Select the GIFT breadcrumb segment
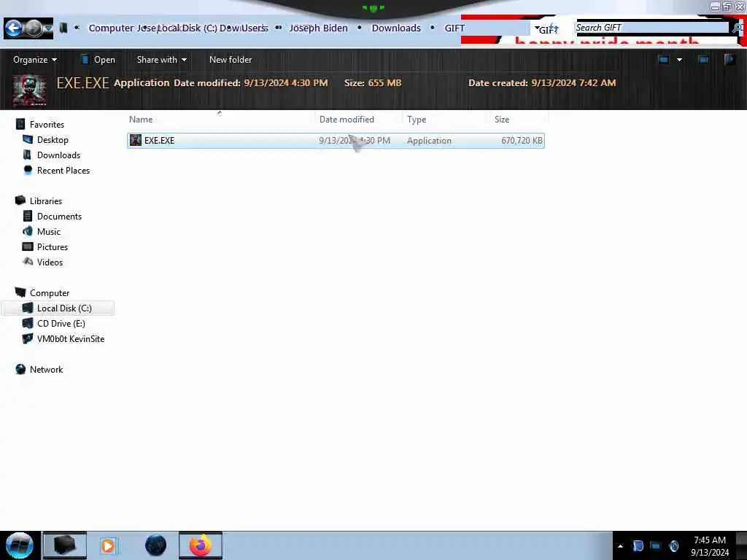This screenshot has width=747, height=560. 454,28
